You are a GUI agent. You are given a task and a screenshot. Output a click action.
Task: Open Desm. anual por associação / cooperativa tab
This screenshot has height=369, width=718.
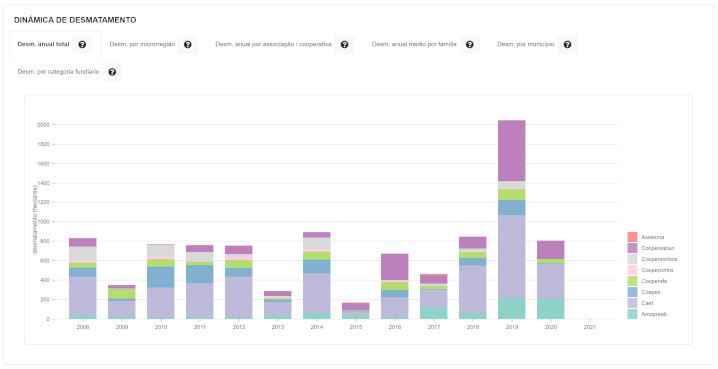pyautogui.click(x=273, y=44)
